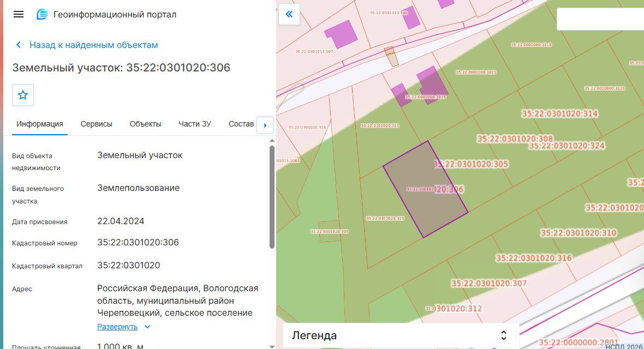
Task: Click map label 35:22:0301020:313
Action: point(380,125)
